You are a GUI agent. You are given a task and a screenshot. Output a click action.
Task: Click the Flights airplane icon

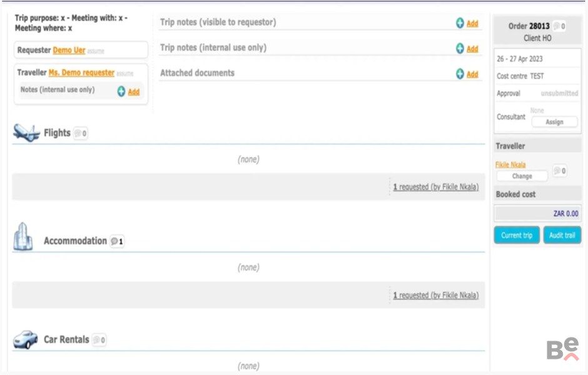coord(26,132)
